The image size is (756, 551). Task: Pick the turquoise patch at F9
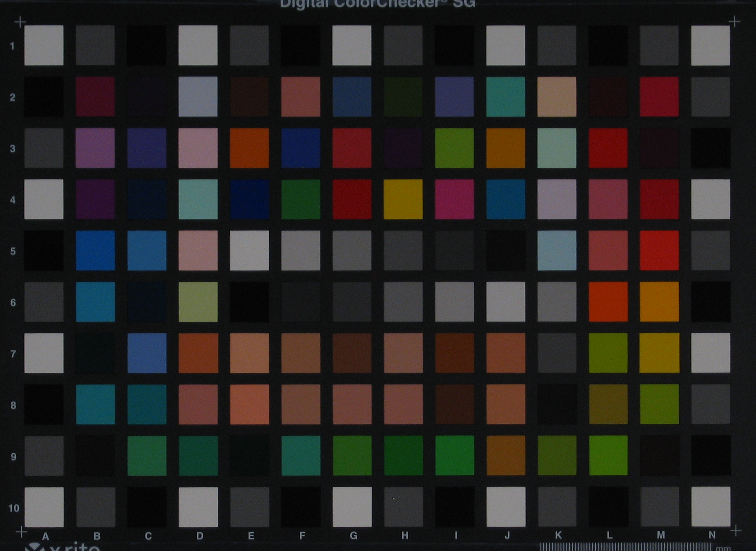tap(300, 456)
